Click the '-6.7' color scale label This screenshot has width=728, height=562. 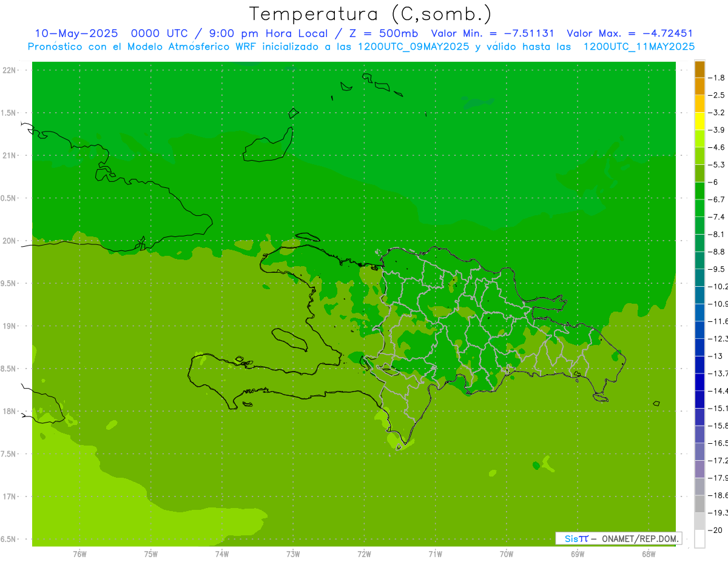pos(716,199)
